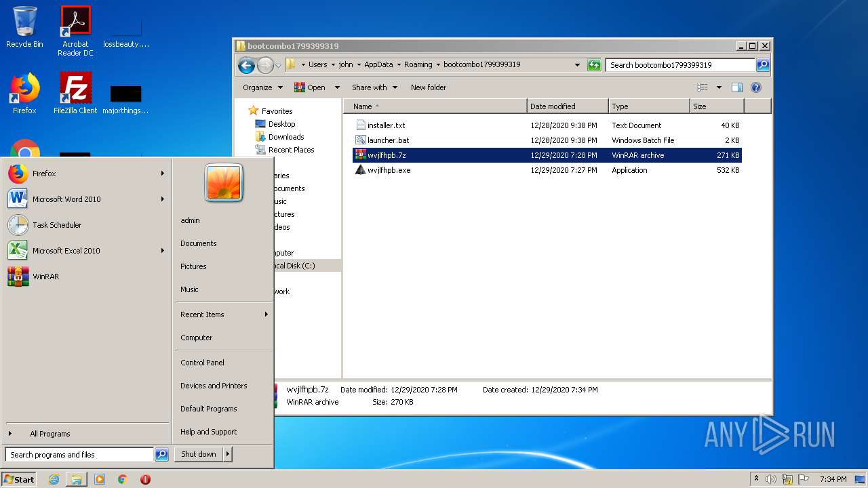Click Start menu search magnifier icon
The width and height of the screenshot is (868, 488).
pos(161,455)
